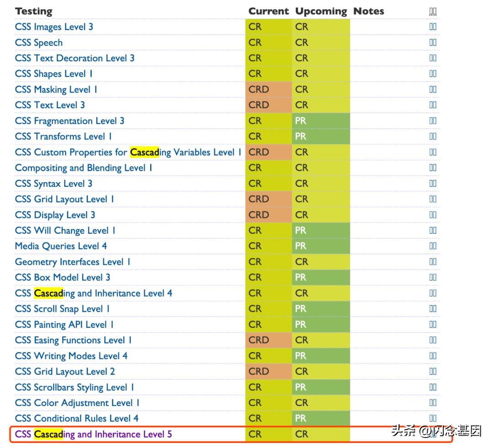The width and height of the screenshot is (493, 448).
Task: Open CSS Text Level 3 link
Action: coord(50,105)
